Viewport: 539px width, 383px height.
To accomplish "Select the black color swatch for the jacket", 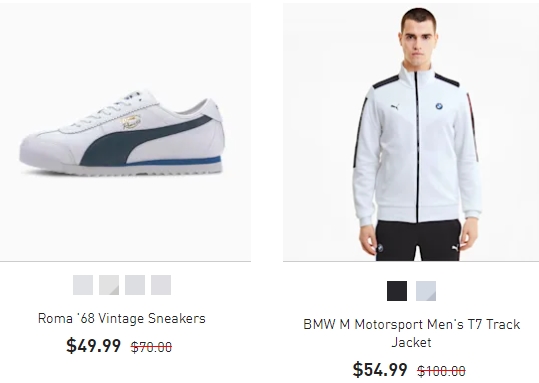I will (x=397, y=291).
